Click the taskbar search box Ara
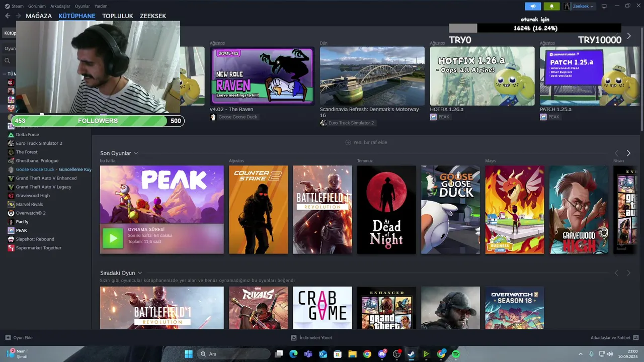Image resolution: width=644 pixels, height=362 pixels. click(233, 354)
